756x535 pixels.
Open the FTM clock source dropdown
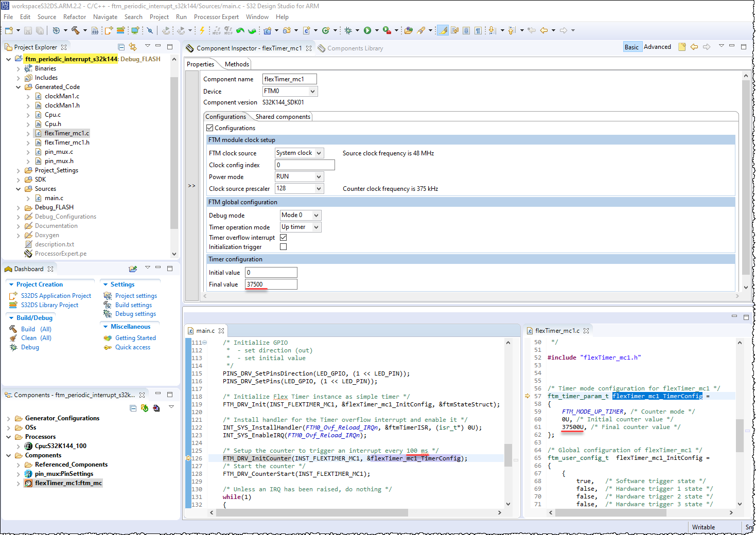319,153
